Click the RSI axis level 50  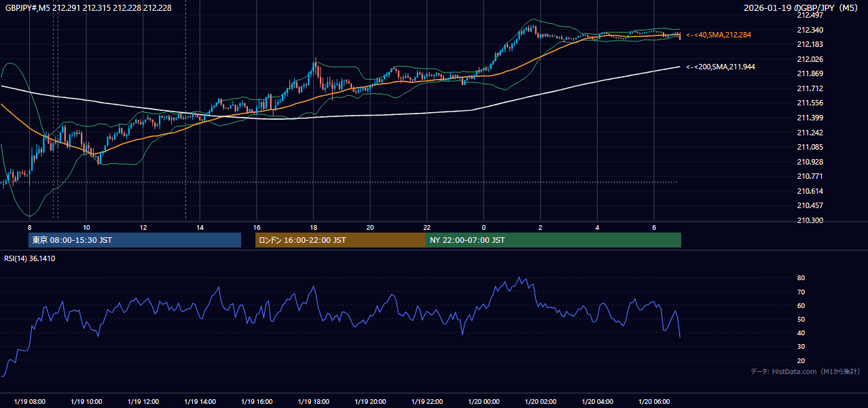801,319
